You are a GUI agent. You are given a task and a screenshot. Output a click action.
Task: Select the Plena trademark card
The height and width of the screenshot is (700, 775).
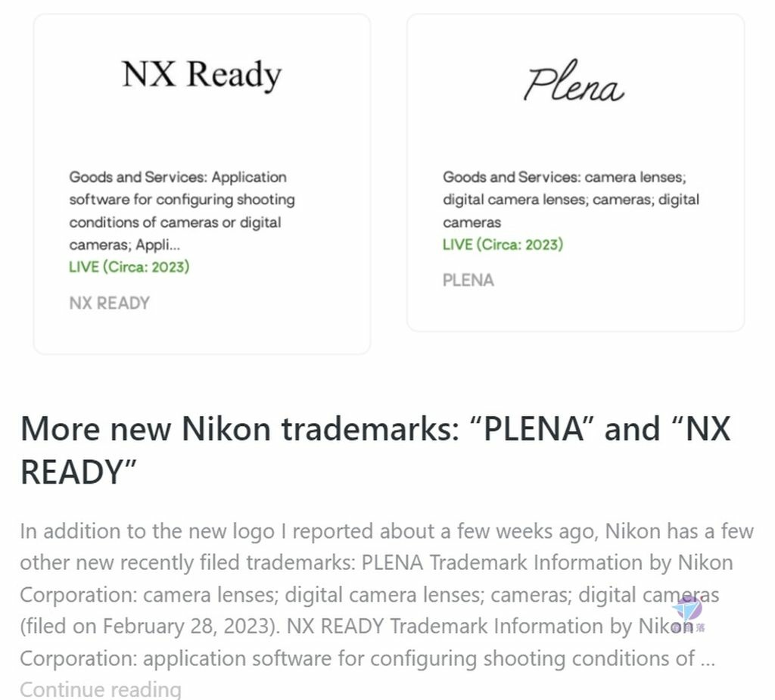click(x=575, y=173)
